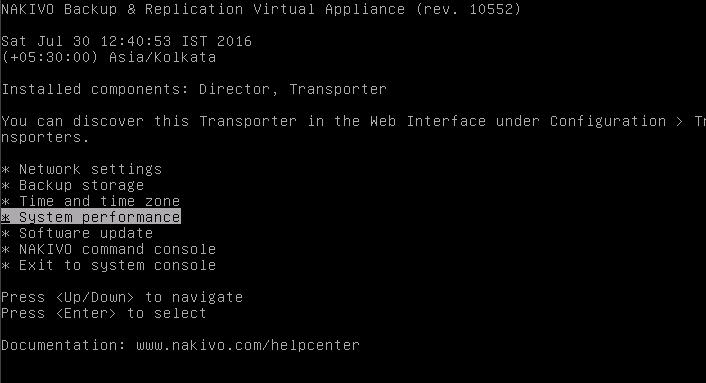Click the asterisk beside NAKIVO command console
Viewport: 706px width, 383px height.
5,250
